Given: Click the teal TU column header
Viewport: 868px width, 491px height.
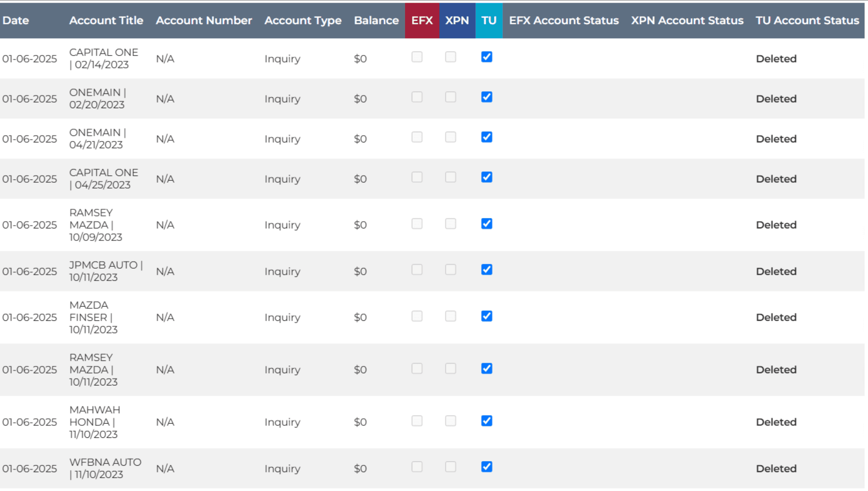Looking at the screenshot, I should [489, 20].
